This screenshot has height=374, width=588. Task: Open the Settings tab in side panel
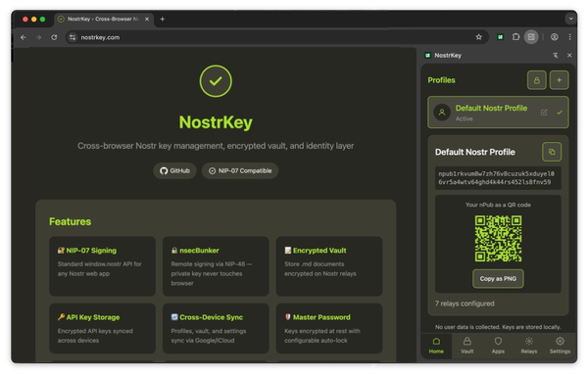pos(560,346)
